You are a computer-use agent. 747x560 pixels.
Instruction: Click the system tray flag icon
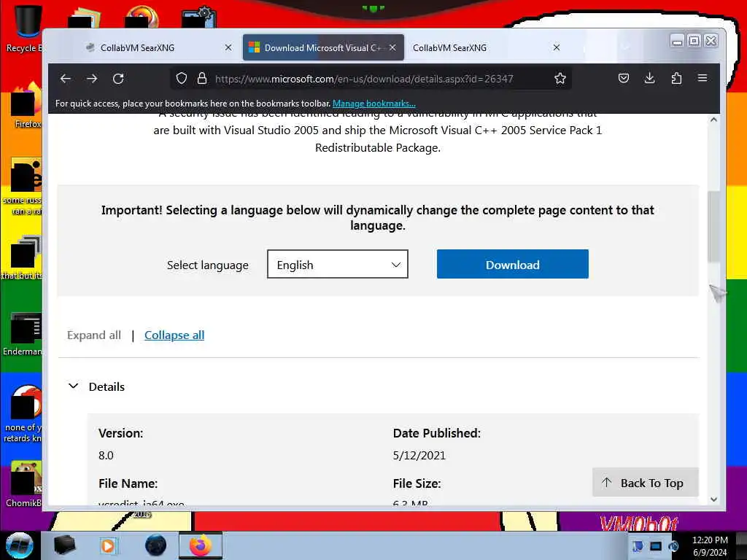tap(638, 546)
